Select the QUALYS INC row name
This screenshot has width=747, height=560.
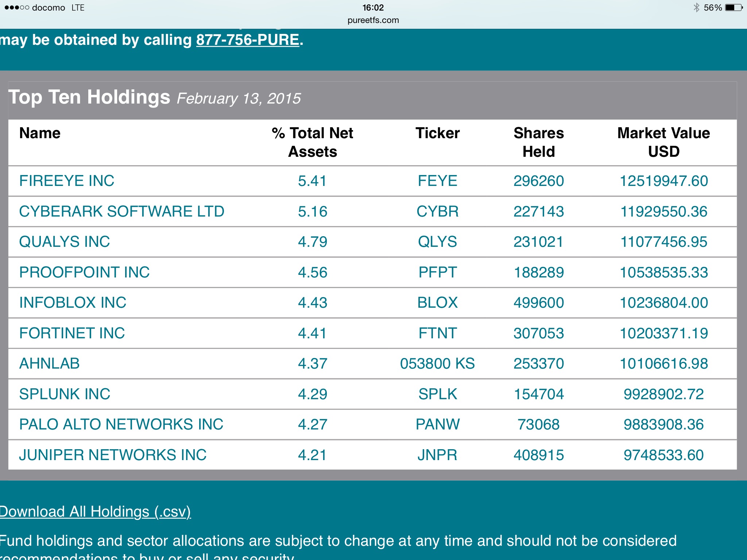[65, 242]
